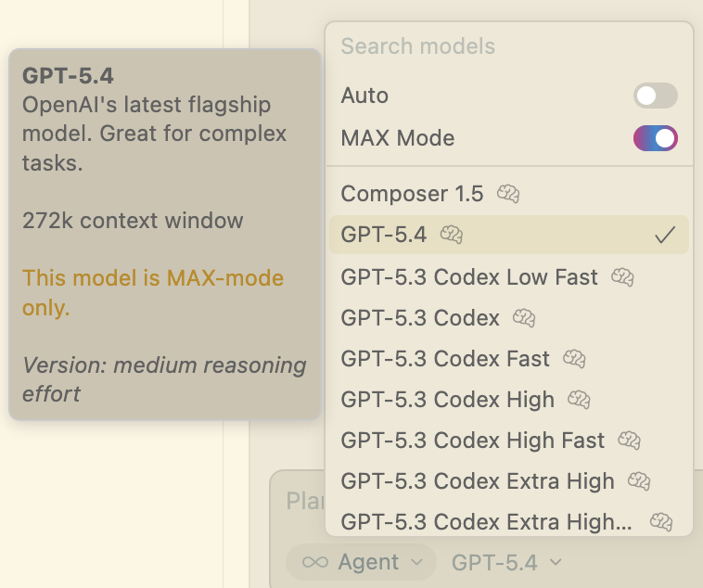Click the infinity icon in Agent selector
The width and height of the screenshot is (703, 588).
[315, 562]
